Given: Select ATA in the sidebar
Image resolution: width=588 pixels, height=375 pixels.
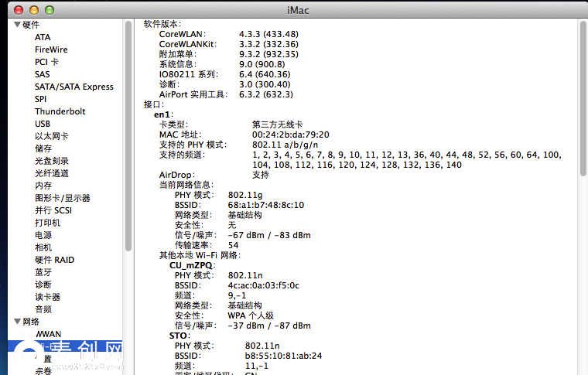Looking at the screenshot, I should pos(43,37).
